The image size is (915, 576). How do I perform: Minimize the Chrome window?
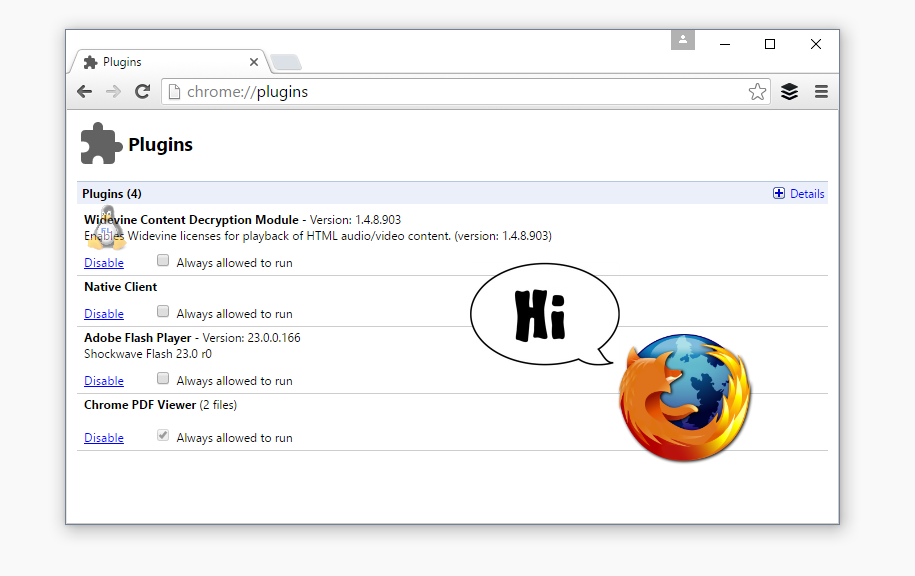(x=725, y=44)
